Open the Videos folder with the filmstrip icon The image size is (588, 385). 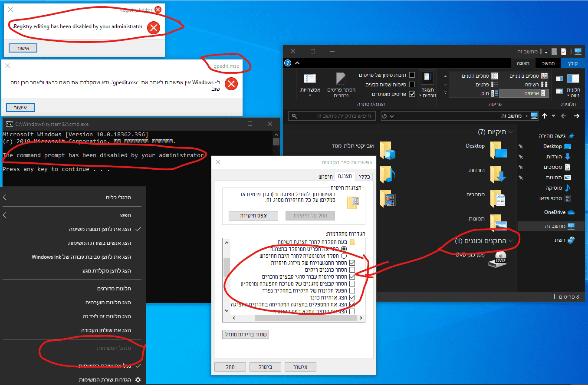pyautogui.click(x=388, y=198)
